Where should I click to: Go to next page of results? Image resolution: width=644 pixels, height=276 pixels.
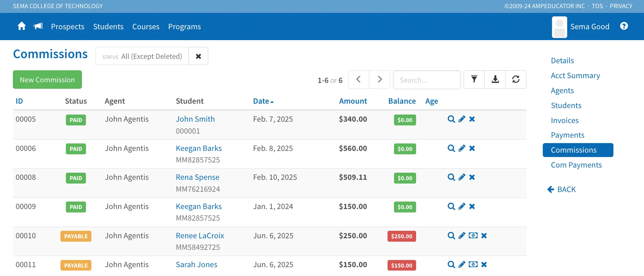pyautogui.click(x=380, y=80)
